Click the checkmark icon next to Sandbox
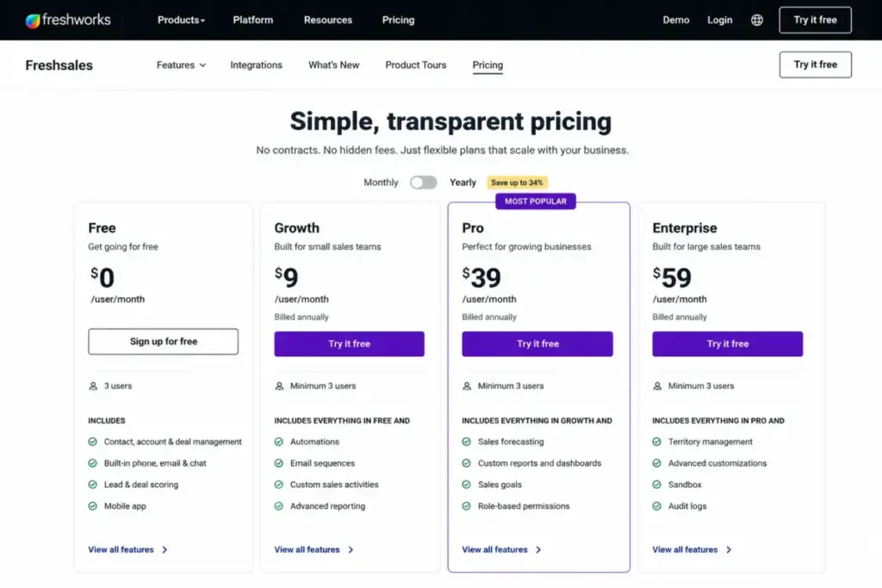The height and width of the screenshot is (588, 882). pyautogui.click(x=656, y=485)
